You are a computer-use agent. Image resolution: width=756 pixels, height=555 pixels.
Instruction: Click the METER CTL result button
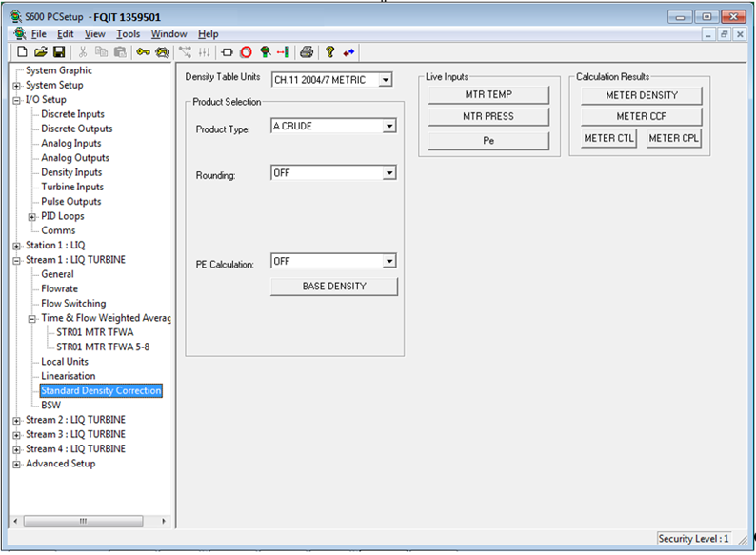[x=608, y=138]
